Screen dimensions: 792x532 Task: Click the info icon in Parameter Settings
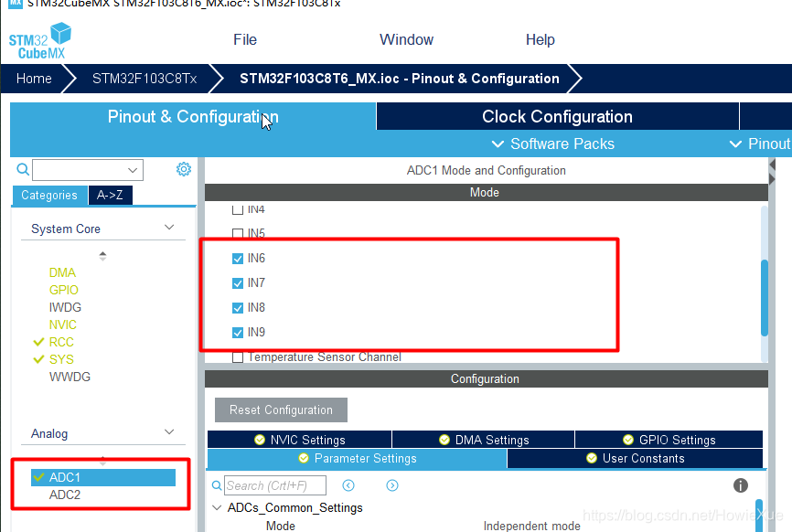point(741,485)
